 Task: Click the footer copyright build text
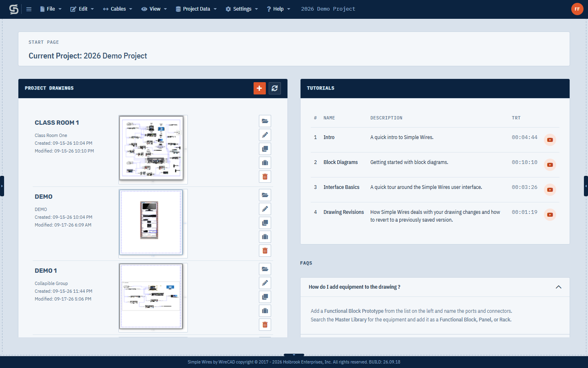294,362
